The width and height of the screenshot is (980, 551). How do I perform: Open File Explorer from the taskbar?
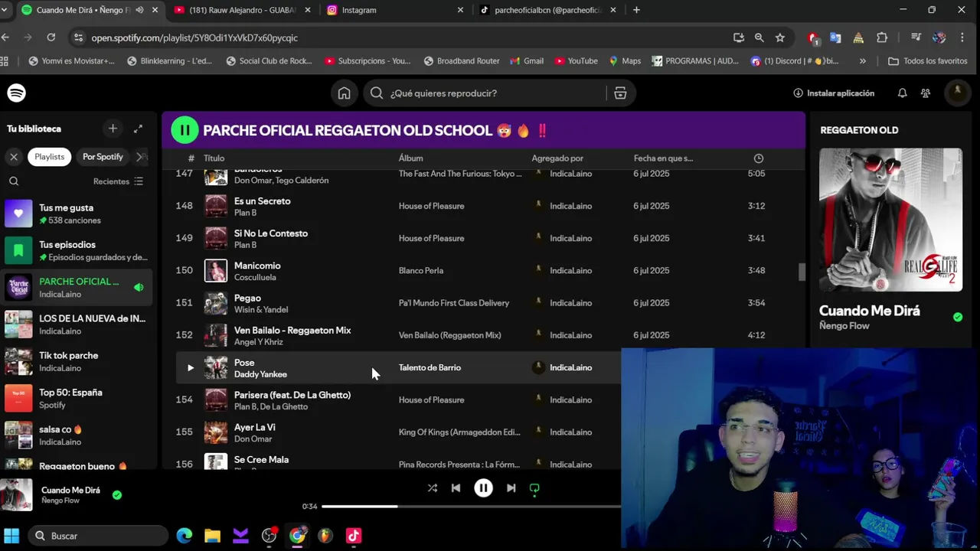[212, 536]
